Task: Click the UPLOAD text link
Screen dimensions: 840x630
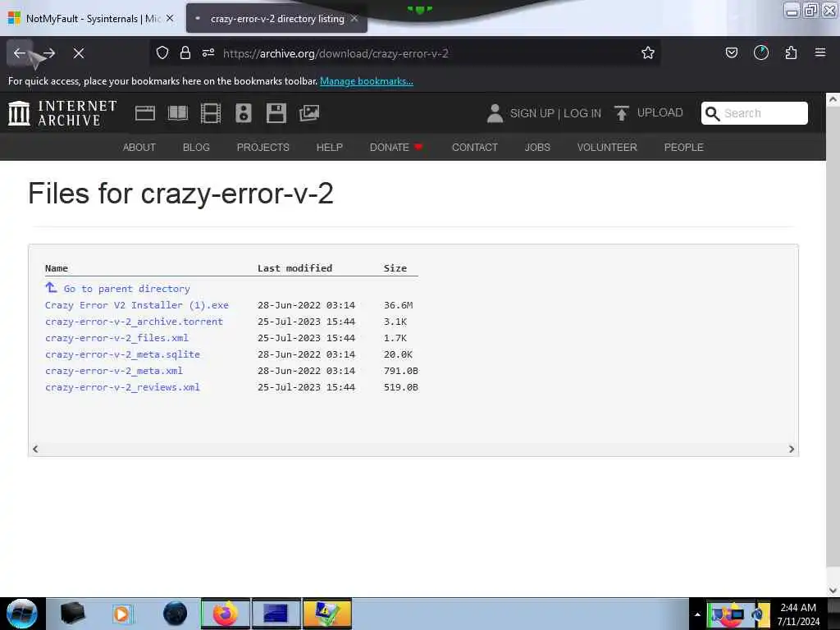Action: [660, 112]
